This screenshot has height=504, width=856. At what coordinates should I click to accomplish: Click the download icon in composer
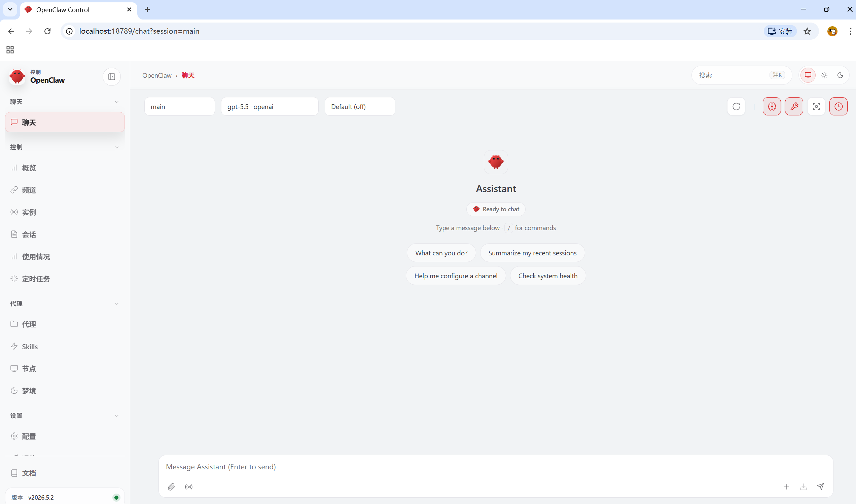tap(804, 487)
